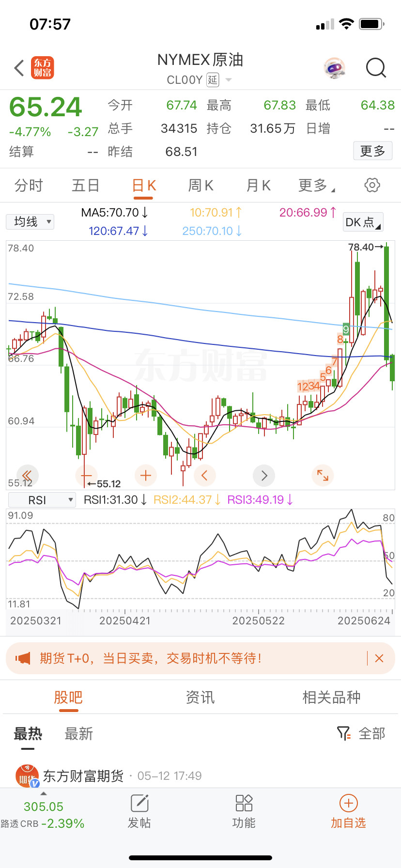Open the RSI indicator dropdown
The width and height of the screenshot is (401, 868).
pyautogui.click(x=42, y=500)
